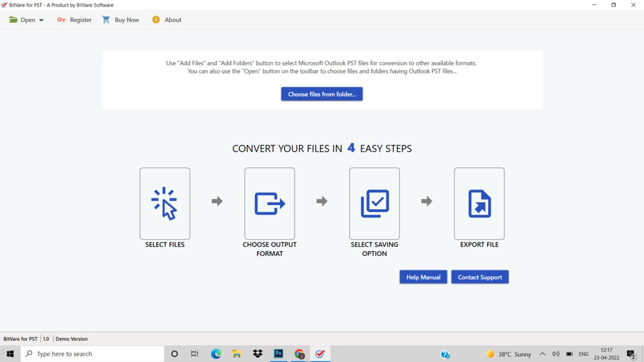Click the taskbar search box
This screenshot has height=362, width=644.
coord(92,354)
